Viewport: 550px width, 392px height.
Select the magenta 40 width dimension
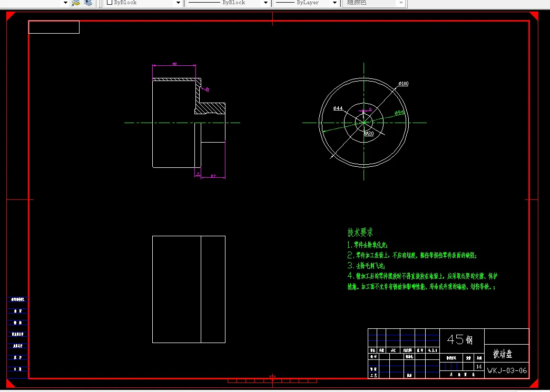pos(174,64)
